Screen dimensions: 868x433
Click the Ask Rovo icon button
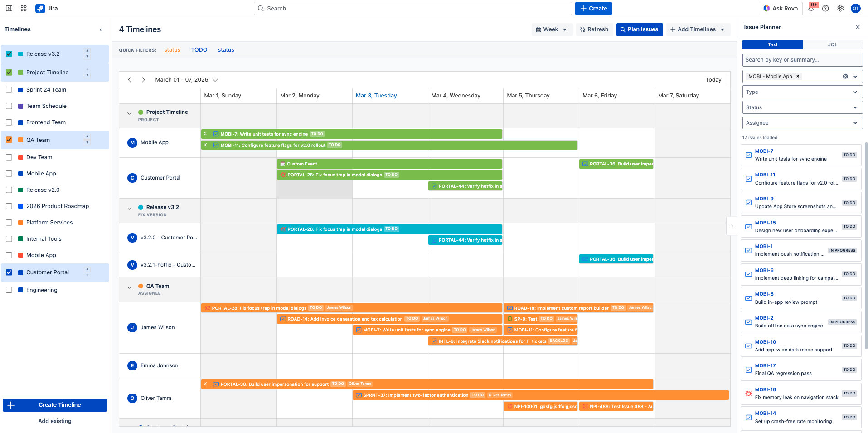pos(766,8)
